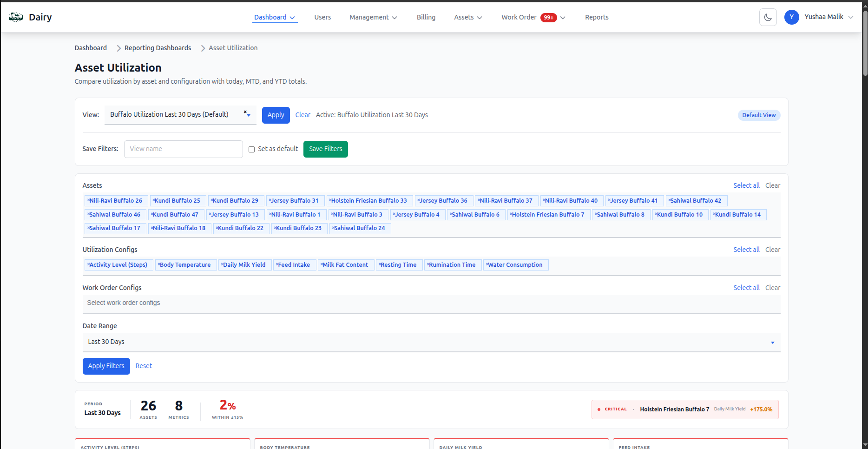Image resolution: width=868 pixels, height=449 pixels.
Task: Remove Nili-Ravi Buffalo 37 tag
Action: (x=479, y=200)
